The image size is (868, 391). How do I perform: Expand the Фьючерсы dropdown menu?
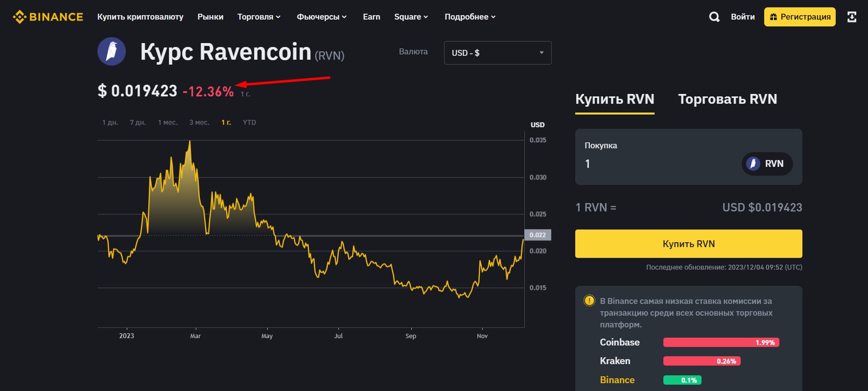322,17
